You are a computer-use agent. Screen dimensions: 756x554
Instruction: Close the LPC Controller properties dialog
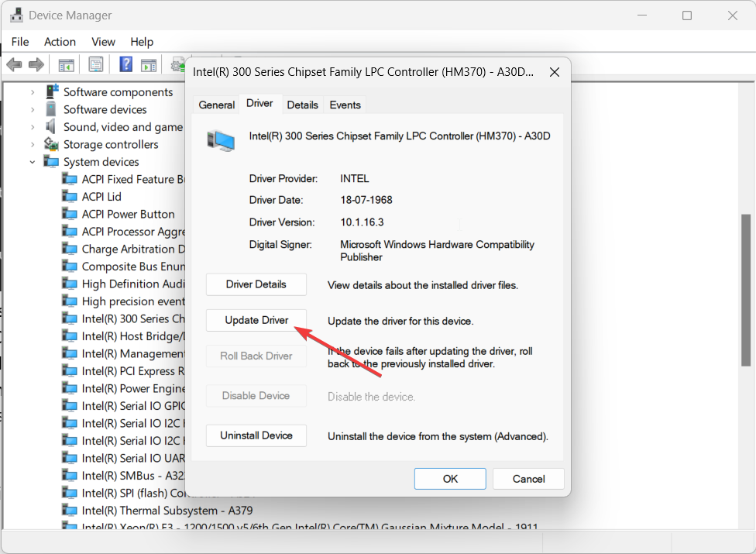point(555,72)
